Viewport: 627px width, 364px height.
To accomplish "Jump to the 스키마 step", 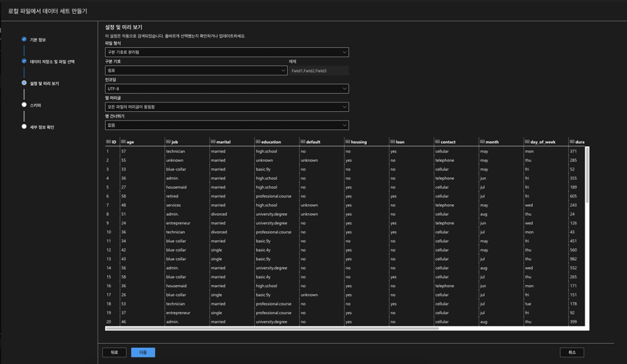I will click(x=36, y=105).
